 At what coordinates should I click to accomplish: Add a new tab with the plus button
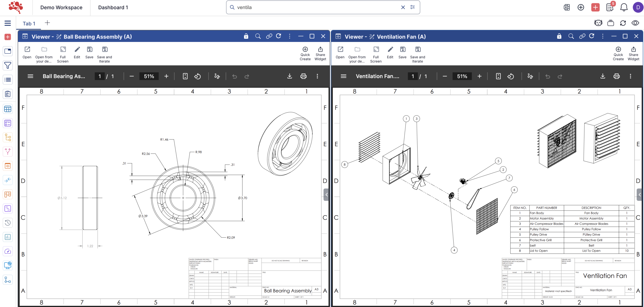click(x=47, y=23)
